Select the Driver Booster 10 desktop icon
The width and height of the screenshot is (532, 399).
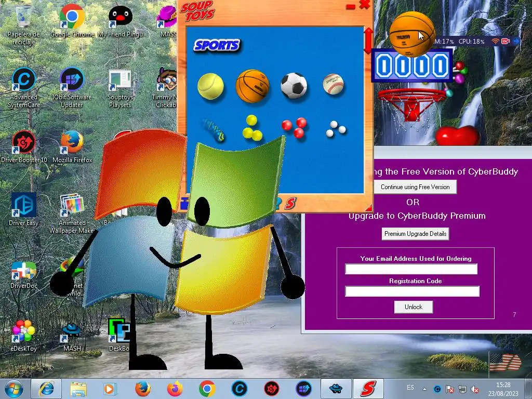coord(24,147)
